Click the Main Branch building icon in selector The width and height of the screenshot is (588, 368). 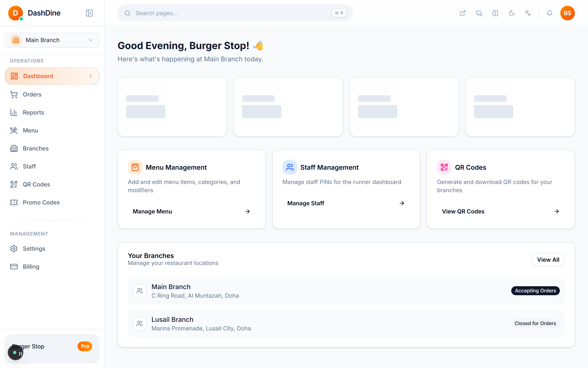16,40
